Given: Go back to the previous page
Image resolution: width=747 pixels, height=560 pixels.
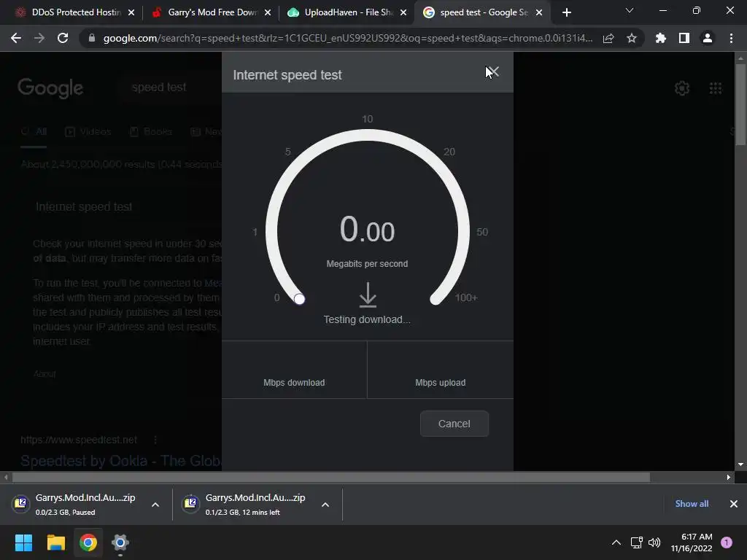Looking at the screenshot, I should point(16,38).
